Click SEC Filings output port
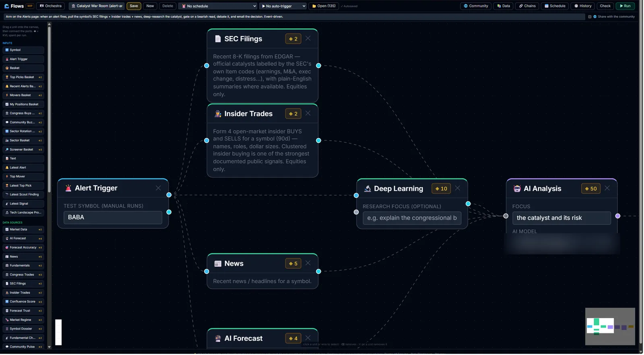The height and width of the screenshot is (355, 644). coord(318,65)
